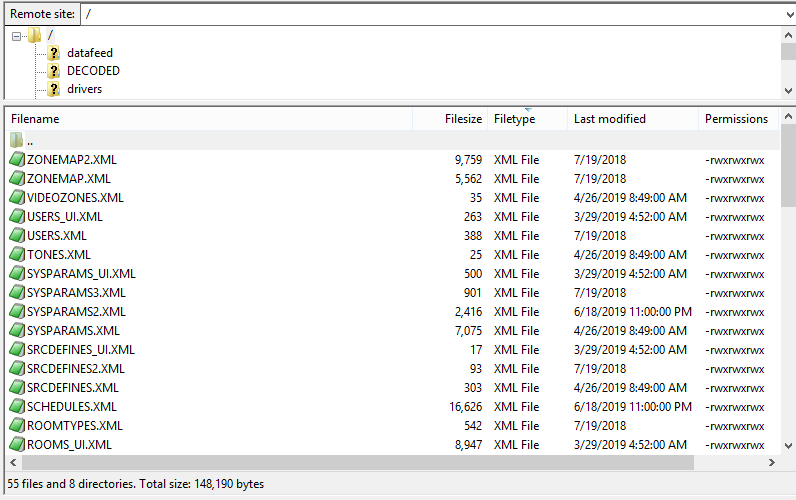The height and width of the screenshot is (500, 796).
Task: Click the parent directory folder icon
Action: (x=17, y=141)
